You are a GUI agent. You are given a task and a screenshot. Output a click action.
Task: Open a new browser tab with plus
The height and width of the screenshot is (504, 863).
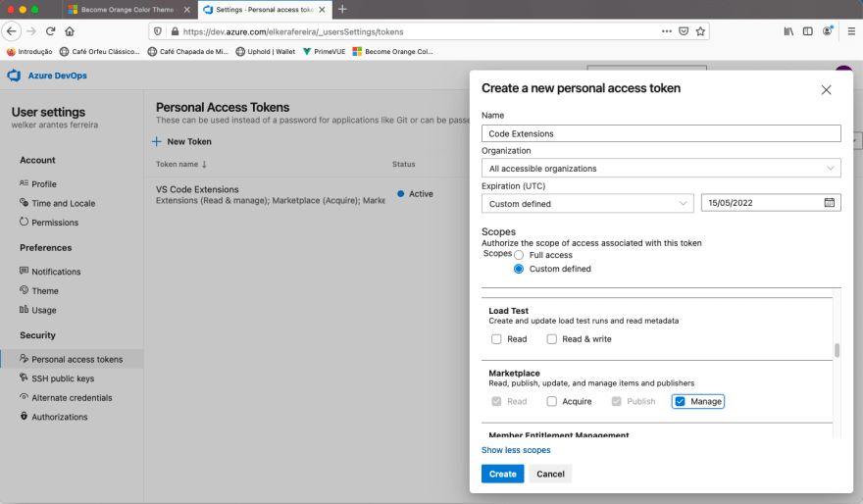click(x=342, y=10)
